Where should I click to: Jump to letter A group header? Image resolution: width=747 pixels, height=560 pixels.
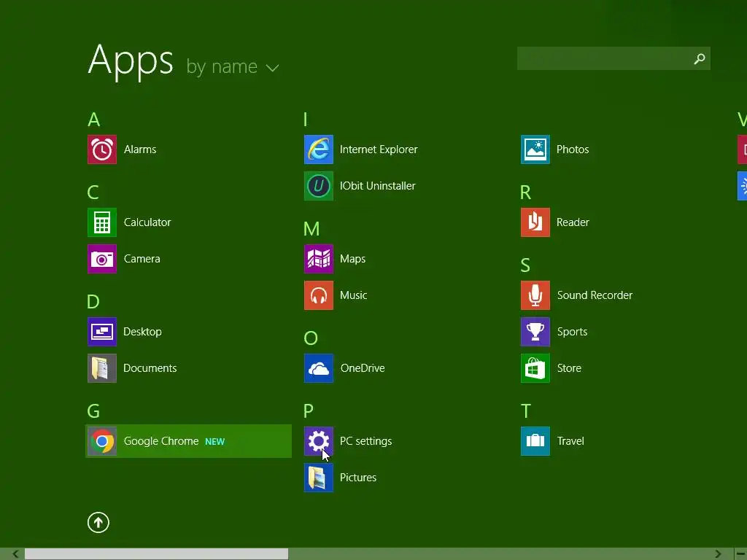point(94,120)
